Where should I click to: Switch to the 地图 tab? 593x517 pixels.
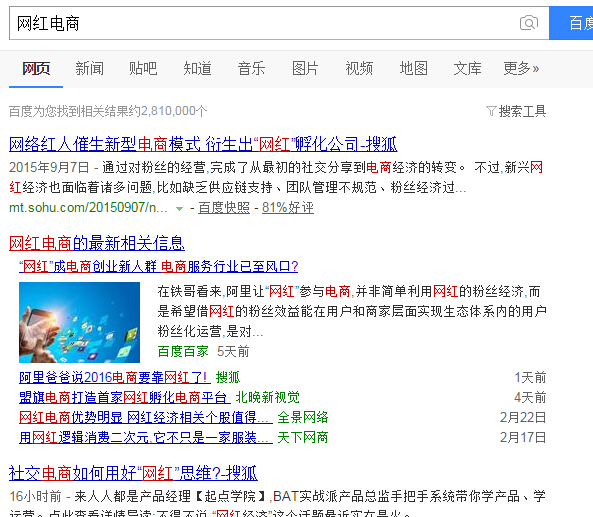tap(414, 69)
